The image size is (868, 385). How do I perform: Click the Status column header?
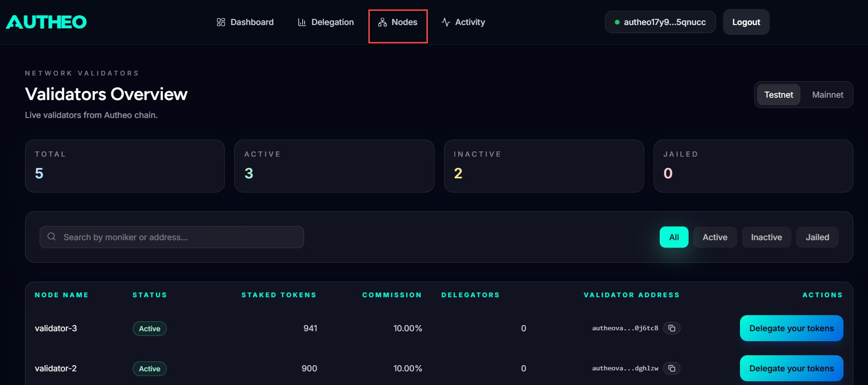pos(150,295)
